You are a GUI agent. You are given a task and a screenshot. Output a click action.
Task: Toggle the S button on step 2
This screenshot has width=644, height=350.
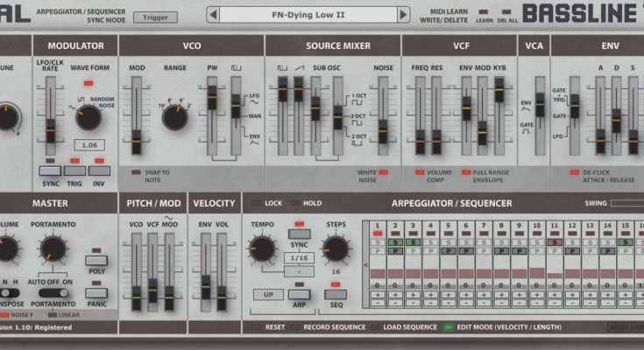pyautogui.click(x=394, y=241)
